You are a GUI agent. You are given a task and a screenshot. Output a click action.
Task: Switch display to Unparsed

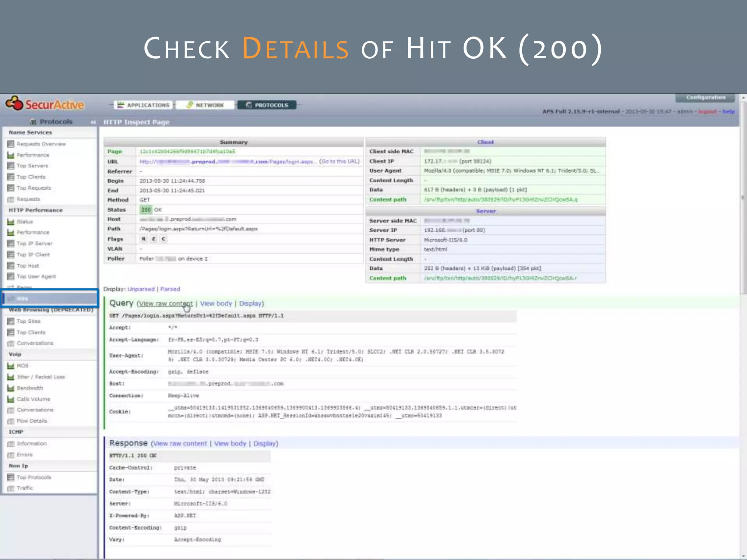pos(141,289)
